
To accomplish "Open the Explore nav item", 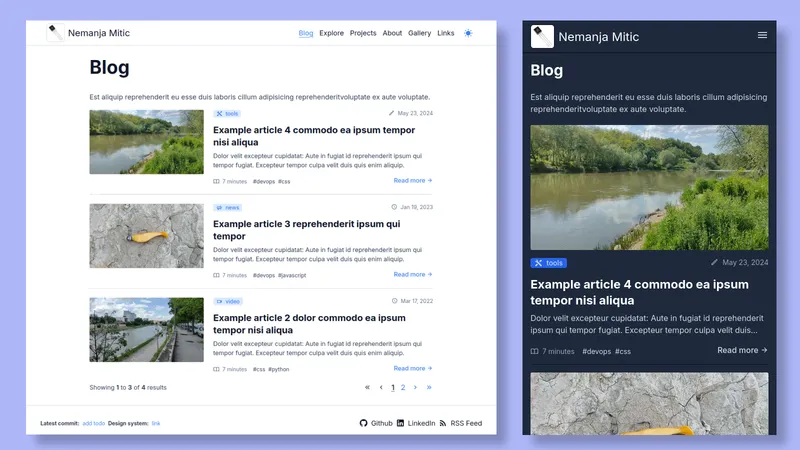I will point(331,33).
